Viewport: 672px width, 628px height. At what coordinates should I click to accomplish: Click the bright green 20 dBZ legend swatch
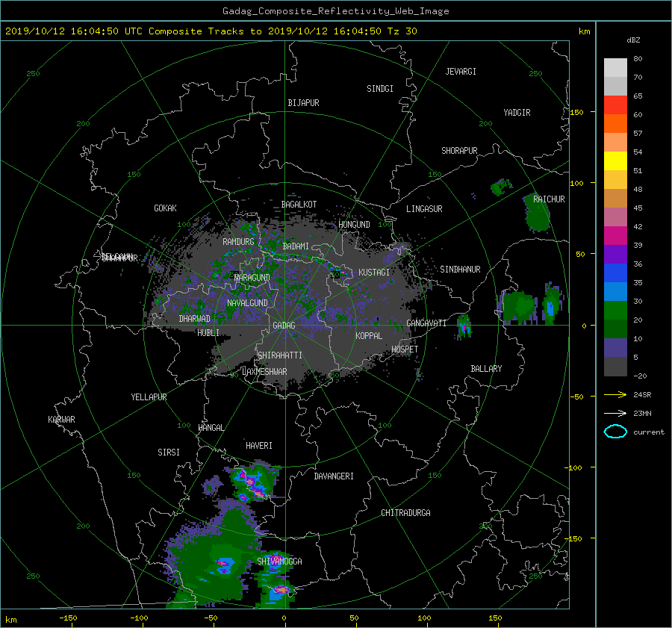click(615, 311)
